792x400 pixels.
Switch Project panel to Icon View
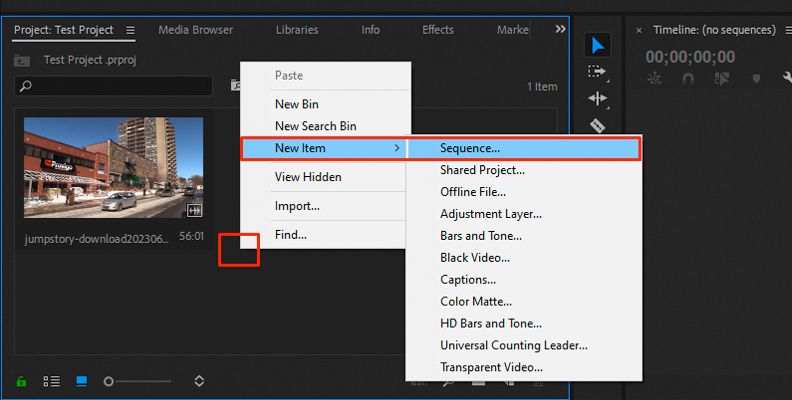[82, 381]
